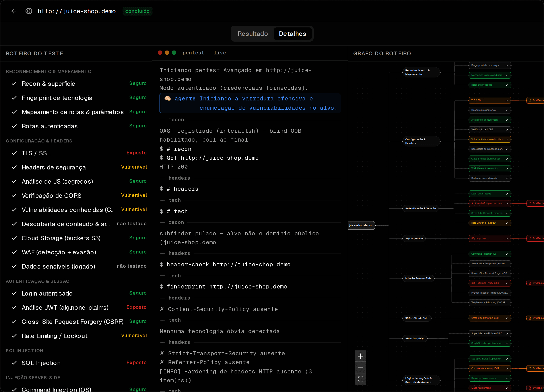Select the Injeção Server-Side graph node

click(x=418, y=278)
